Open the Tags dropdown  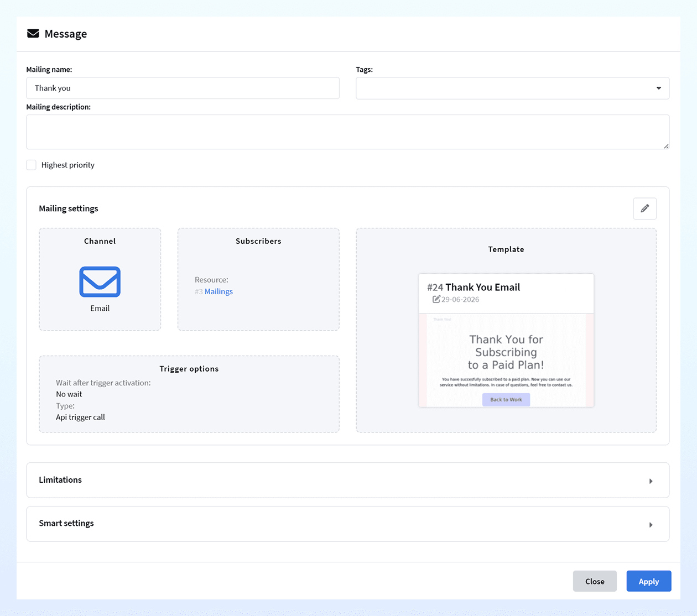click(512, 88)
